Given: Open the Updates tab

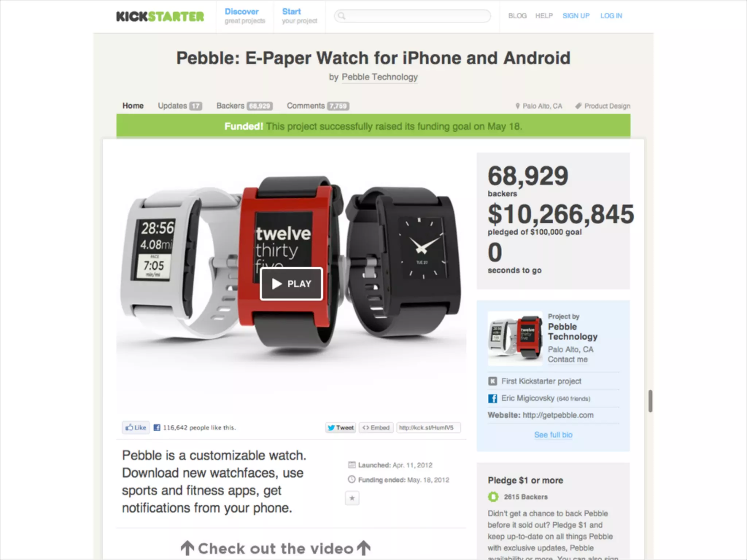Looking at the screenshot, I should point(179,106).
